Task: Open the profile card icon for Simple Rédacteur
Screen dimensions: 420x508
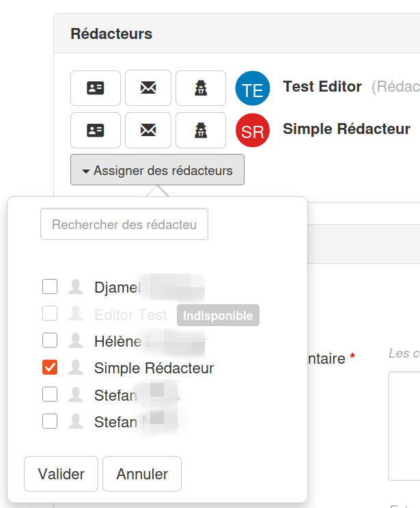Action: (x=96, y=130)
